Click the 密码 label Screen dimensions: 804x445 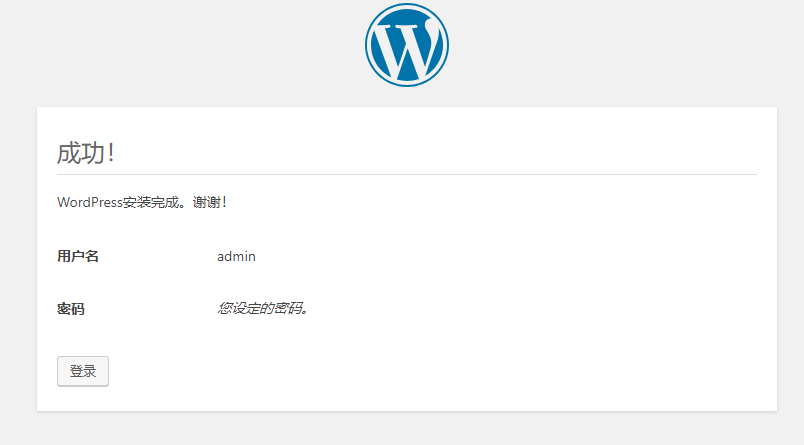coord(70,309)
